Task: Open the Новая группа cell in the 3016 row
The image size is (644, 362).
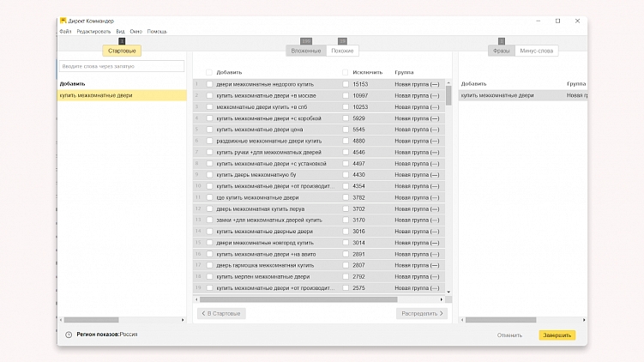Action: click(x=417, y=232)
